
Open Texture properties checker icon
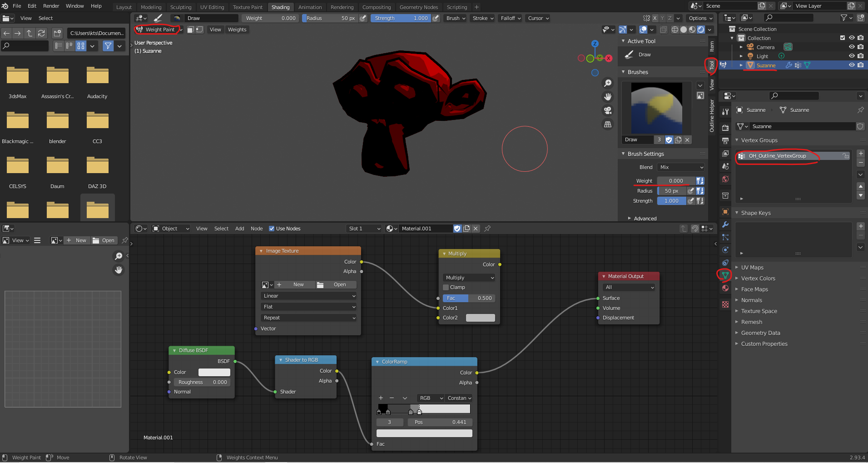click(x=725, y=304)
